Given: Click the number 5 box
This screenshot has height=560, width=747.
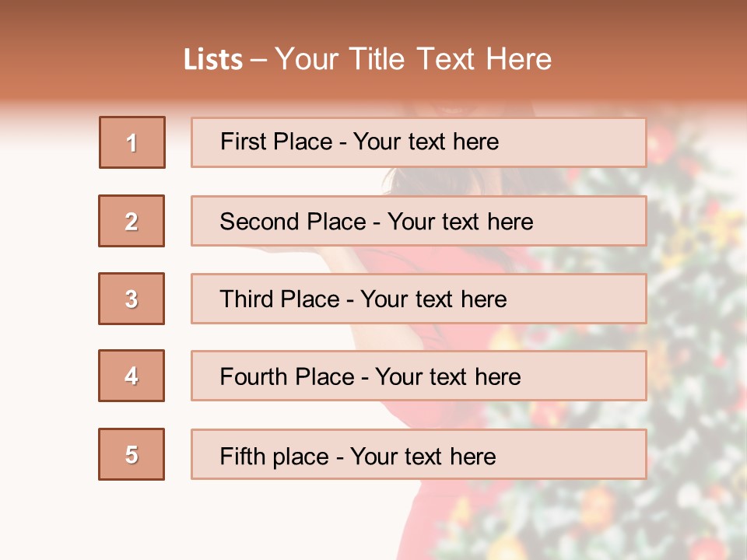Looking at the screenshot, I should point(132,454).
